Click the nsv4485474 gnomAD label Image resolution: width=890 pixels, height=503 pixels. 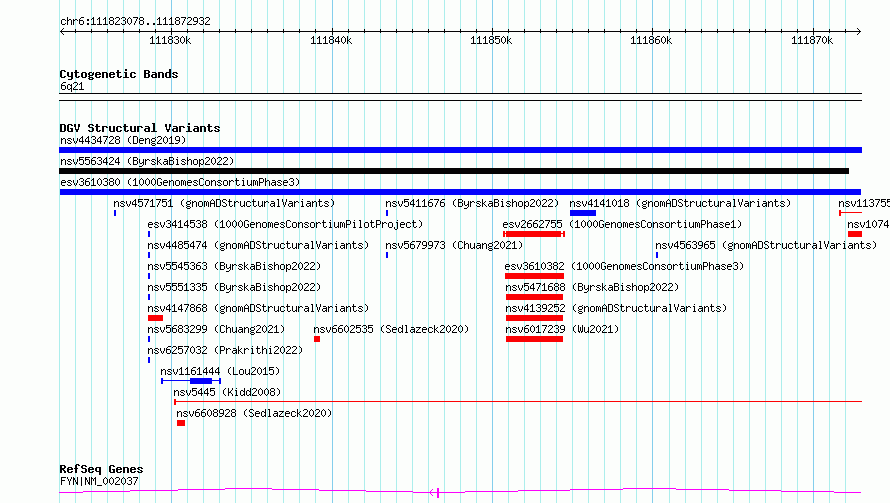coord(258,245)
